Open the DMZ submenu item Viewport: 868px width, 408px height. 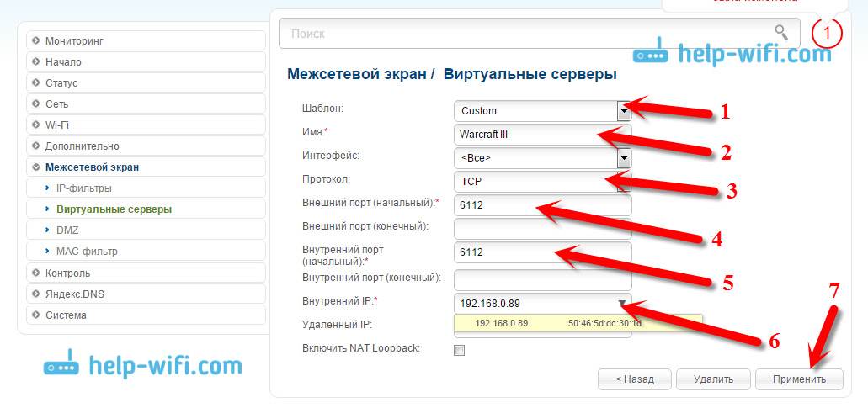click(146, 230)
